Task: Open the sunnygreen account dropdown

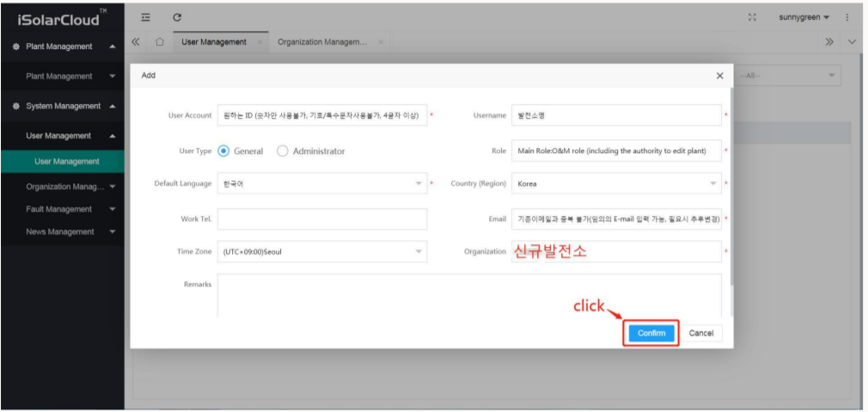Action: pyautogui.click(x=804, y=18)
